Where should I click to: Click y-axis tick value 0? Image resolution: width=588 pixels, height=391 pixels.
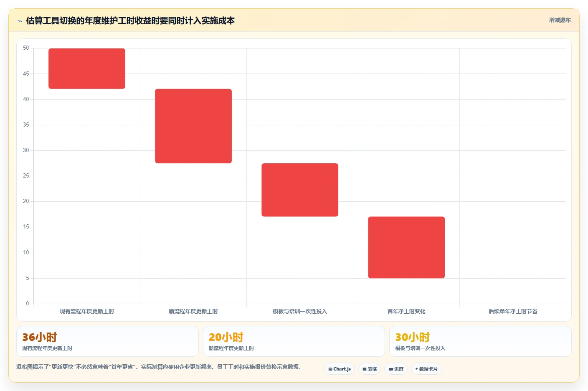pyautogui.click(x=28, y=304)
